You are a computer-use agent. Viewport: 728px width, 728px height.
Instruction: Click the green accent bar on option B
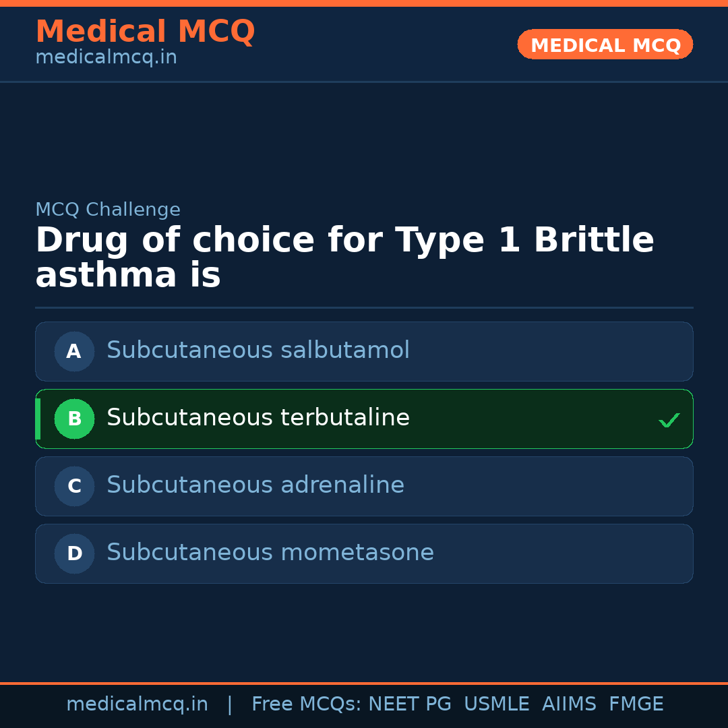(x=38, y=419)
